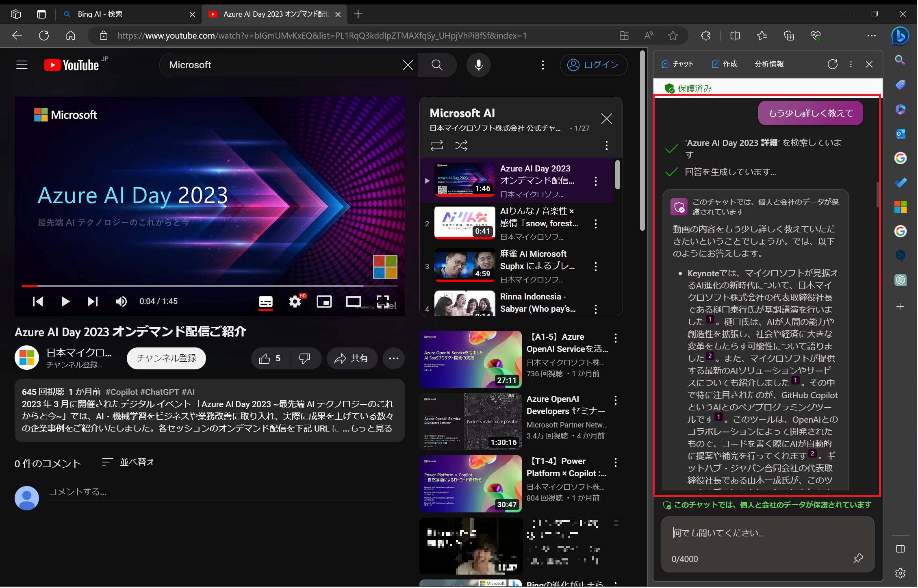Click the 何でも聞いてください chat input
Viewport: 918px width, 588px height.
click(767, 533)
